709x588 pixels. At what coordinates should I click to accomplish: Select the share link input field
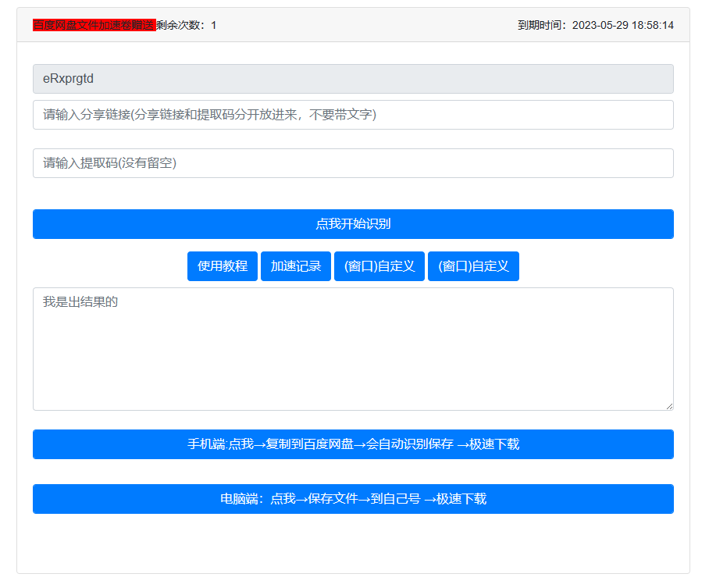pyautogui.click(x=352, y=115)
